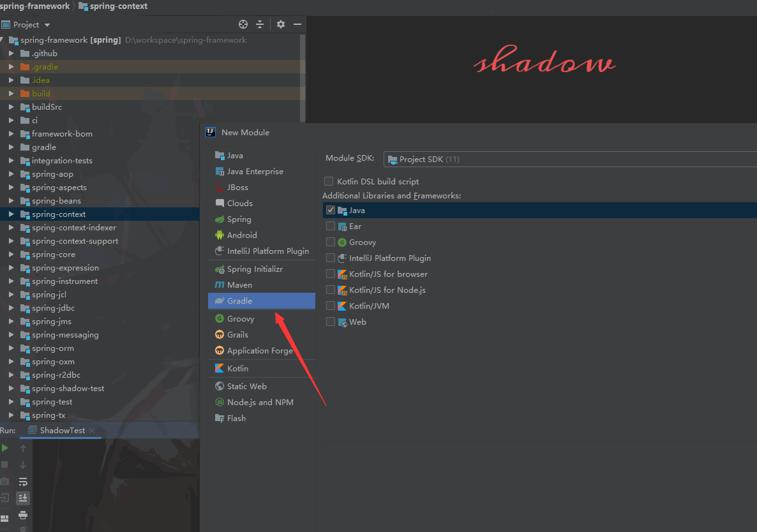Enable Kotlin DSL build script checkbox
757x532 pixels.
click(x=329, y=181)
